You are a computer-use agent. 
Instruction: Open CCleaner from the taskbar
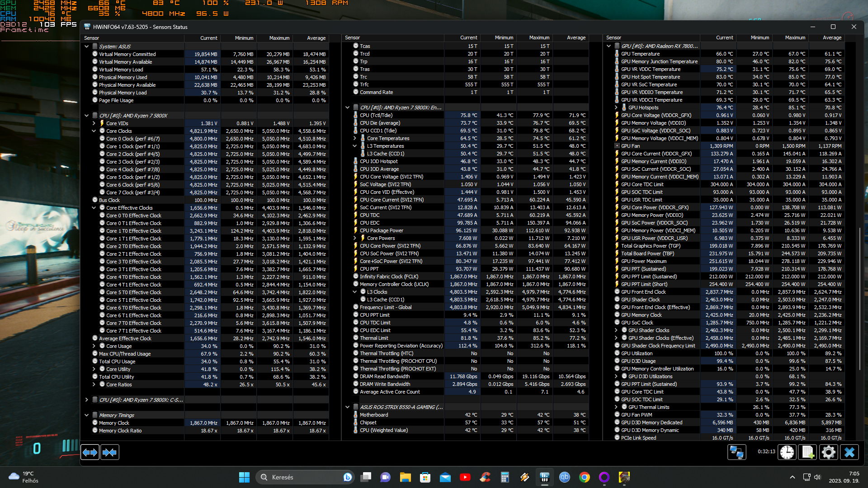pyautogui.click(x=485, y=477)
